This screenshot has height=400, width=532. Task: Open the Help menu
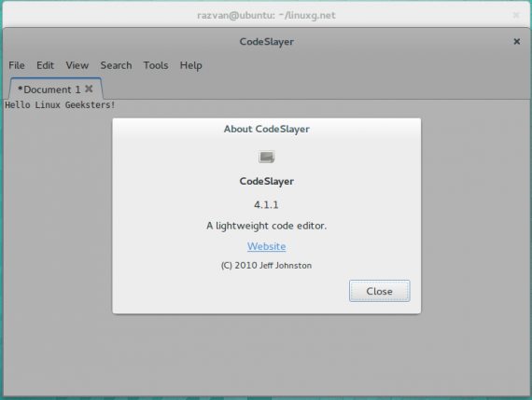(191, 65)
